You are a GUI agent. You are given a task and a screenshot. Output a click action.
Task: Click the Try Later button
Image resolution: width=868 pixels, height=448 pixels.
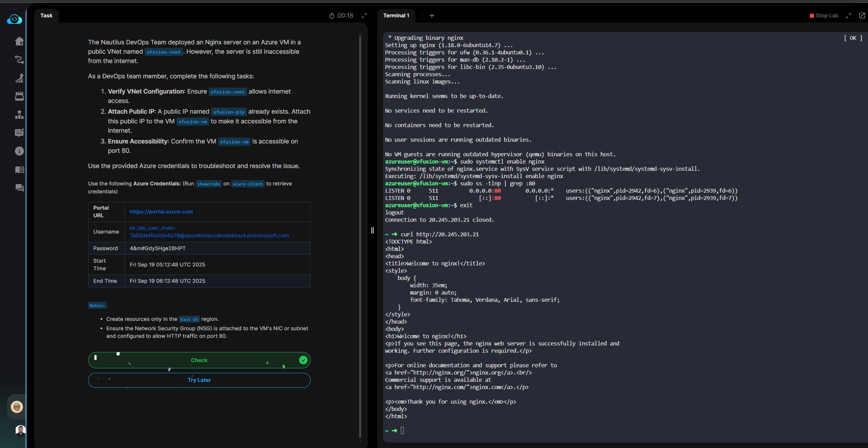coord(199,380)
